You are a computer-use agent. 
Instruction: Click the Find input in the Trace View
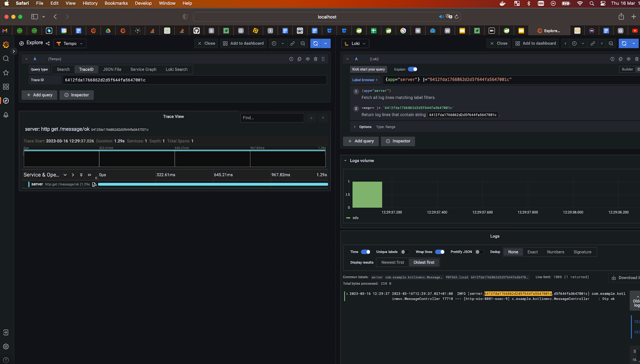tap(272, 117)
